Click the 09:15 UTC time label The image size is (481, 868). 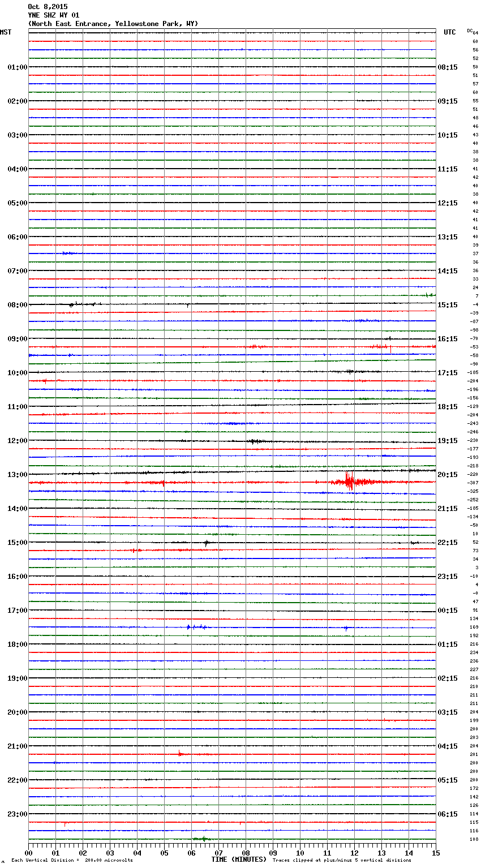(x=448, y=101)
